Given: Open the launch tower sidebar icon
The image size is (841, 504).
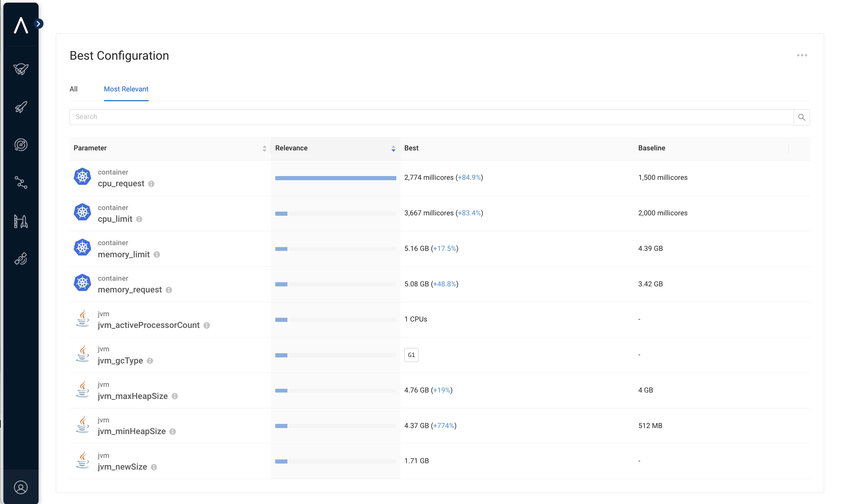Looking at the screenshot, I should coord(21,221).
